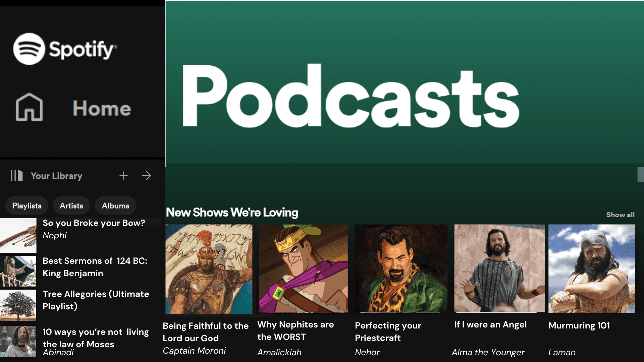644x362 pixels.
Task: Open the 'So you Broke your Bow?' playlist
Action: point(94,223)
